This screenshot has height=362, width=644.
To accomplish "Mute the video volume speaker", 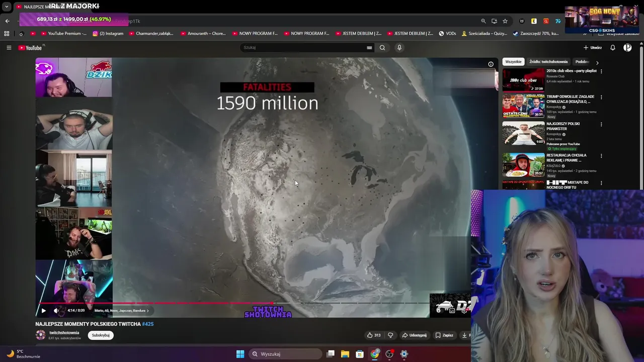I will pyautogui.click(x=56, y=311).
